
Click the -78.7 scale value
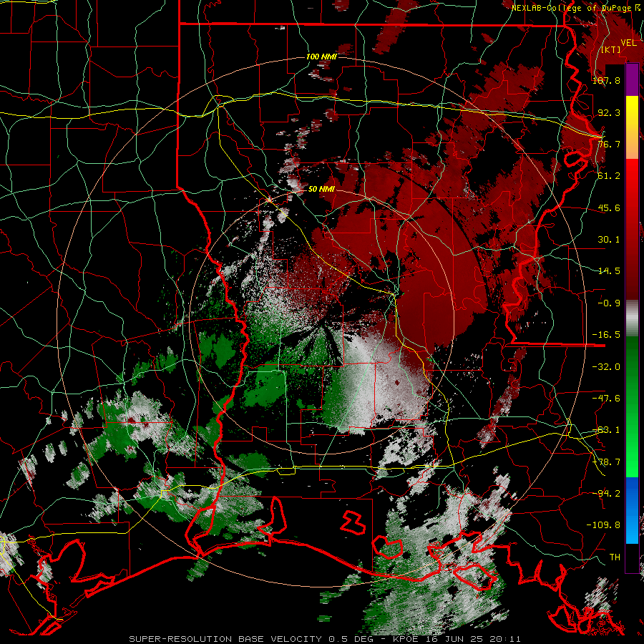coord(606,462)
